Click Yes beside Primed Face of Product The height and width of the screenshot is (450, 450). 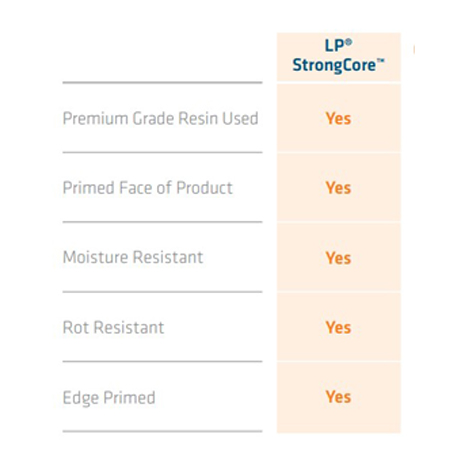(x=338, y=188)
